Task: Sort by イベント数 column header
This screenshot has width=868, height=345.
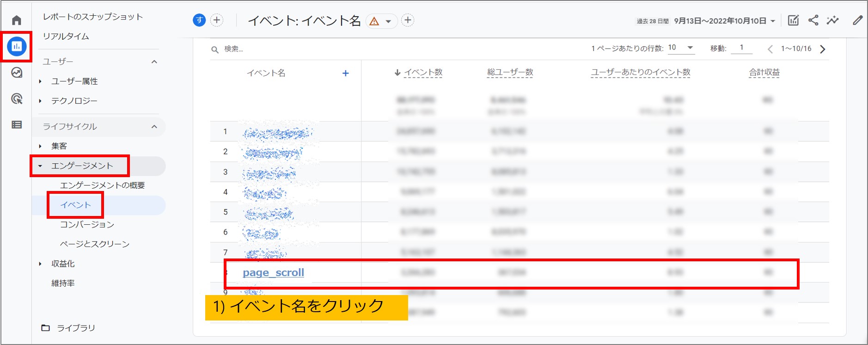Action: [423, 73]
